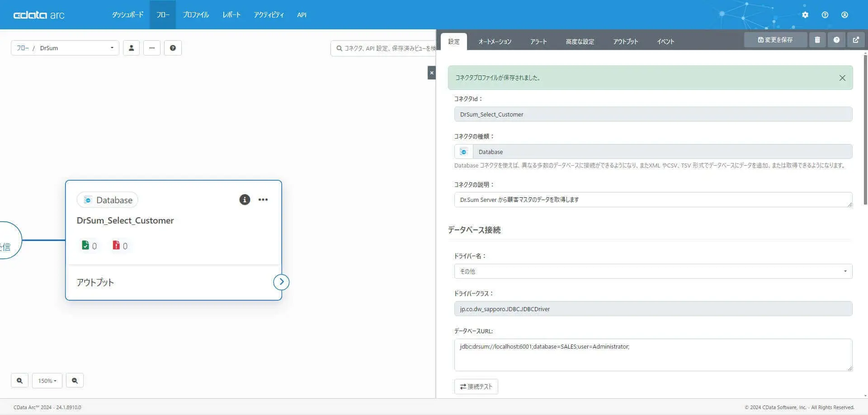Show info for DrSum_Select_Customer connector
868x415 pixels.
pos(245,200)
